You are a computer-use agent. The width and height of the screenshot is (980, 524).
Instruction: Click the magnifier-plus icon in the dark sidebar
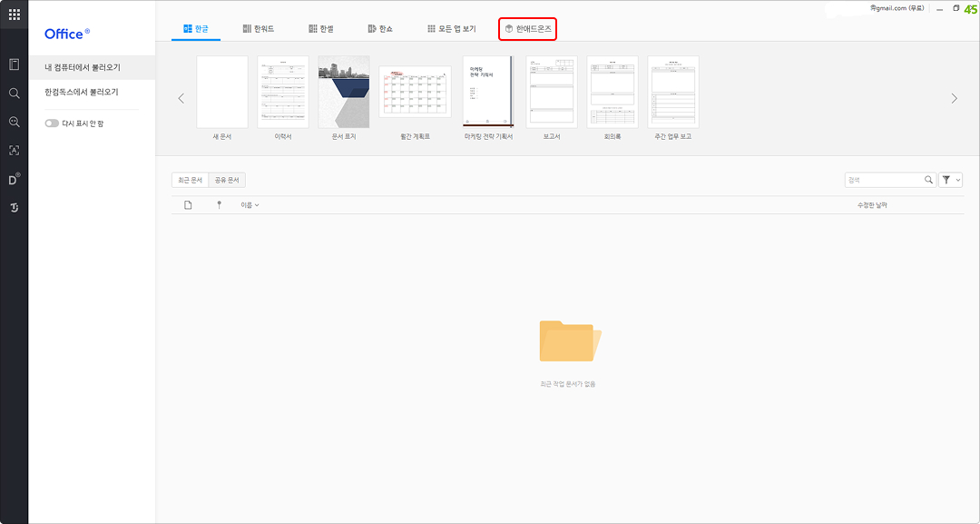(14, 122)
